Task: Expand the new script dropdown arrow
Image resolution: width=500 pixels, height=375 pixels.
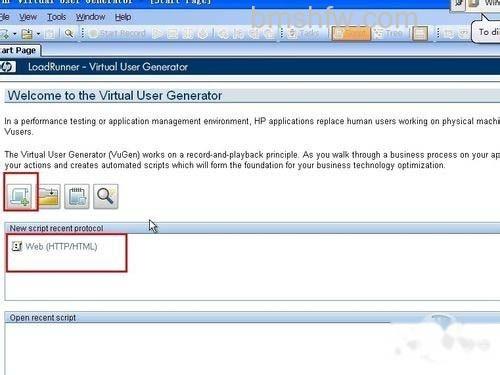Action: tap(14, 34)
